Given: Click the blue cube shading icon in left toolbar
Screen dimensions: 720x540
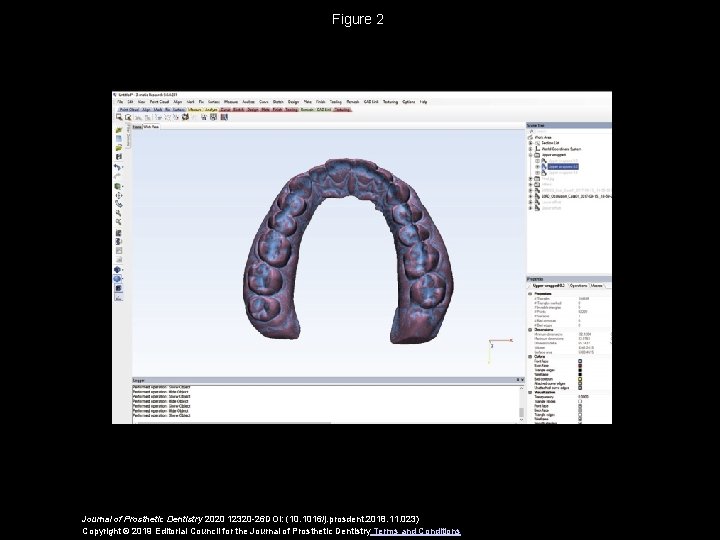Looking at the screenshot, I should point(118,270).
